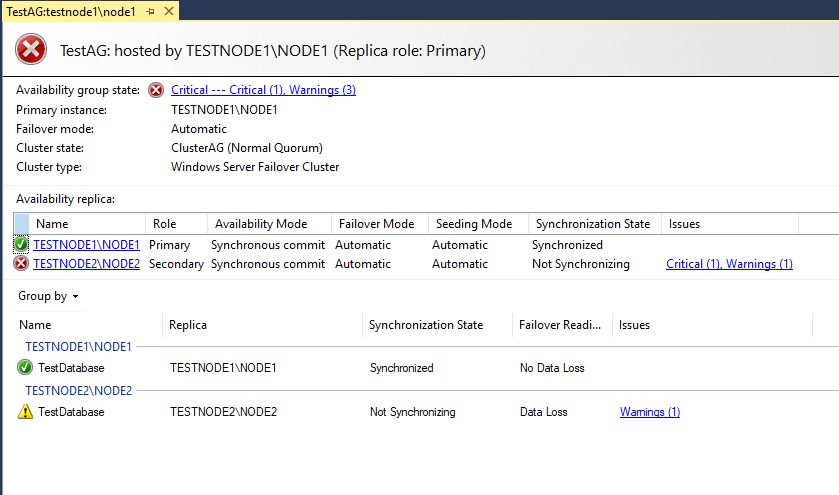839x495 pixels.
Task: Sort replicas by Synchronization State column header
Action: 594,224
